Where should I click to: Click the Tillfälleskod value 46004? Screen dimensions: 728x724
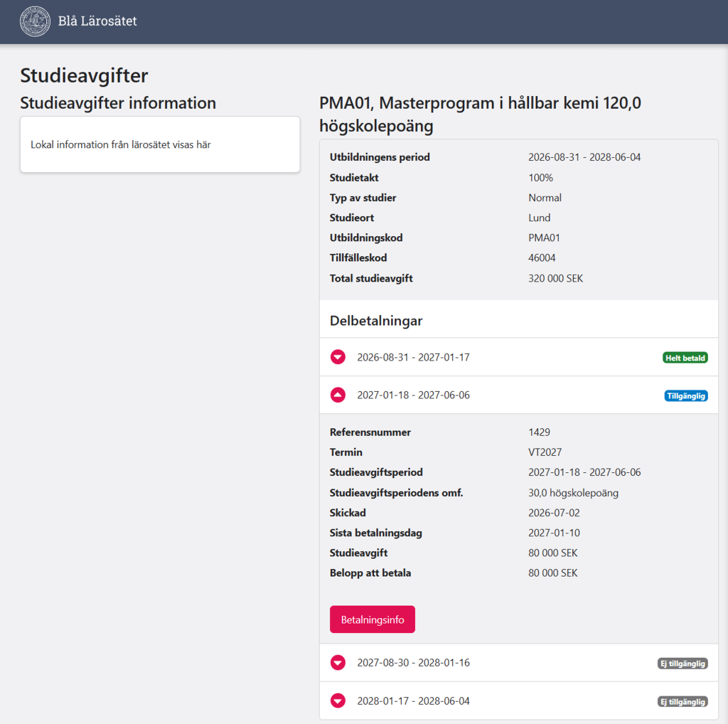point(542,257)
